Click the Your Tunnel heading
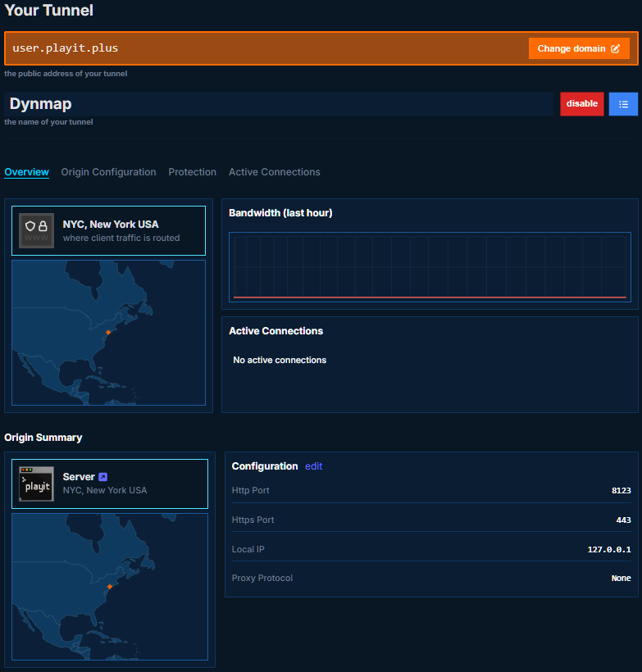The width and height of the screenshot is (642, 672). [48, 11]
